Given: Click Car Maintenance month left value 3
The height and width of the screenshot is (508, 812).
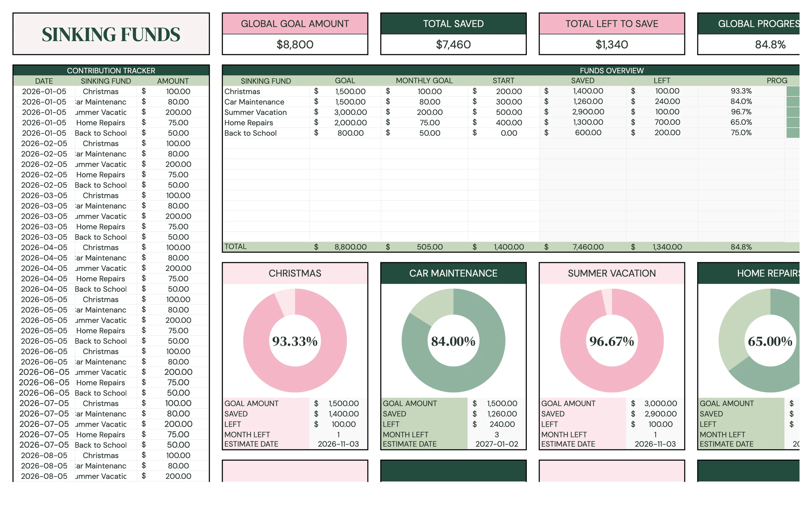Looking at the screenshot, I should [497, 435].
